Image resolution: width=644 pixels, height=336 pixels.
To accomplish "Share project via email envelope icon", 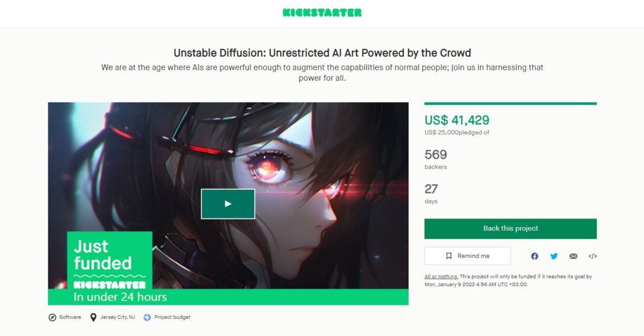I will (573, 256).
